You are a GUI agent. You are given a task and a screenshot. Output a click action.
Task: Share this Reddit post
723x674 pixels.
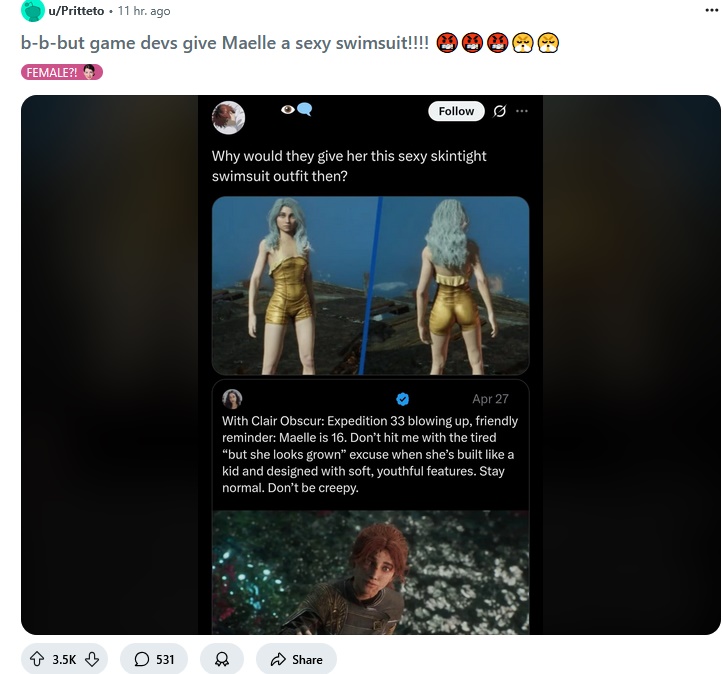(296, 659)
